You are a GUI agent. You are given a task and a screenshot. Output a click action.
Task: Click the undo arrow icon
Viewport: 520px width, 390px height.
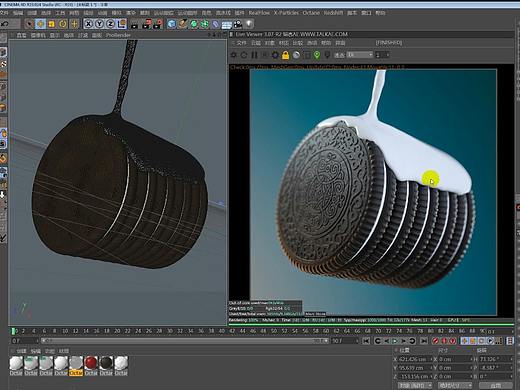click(5, 24)
